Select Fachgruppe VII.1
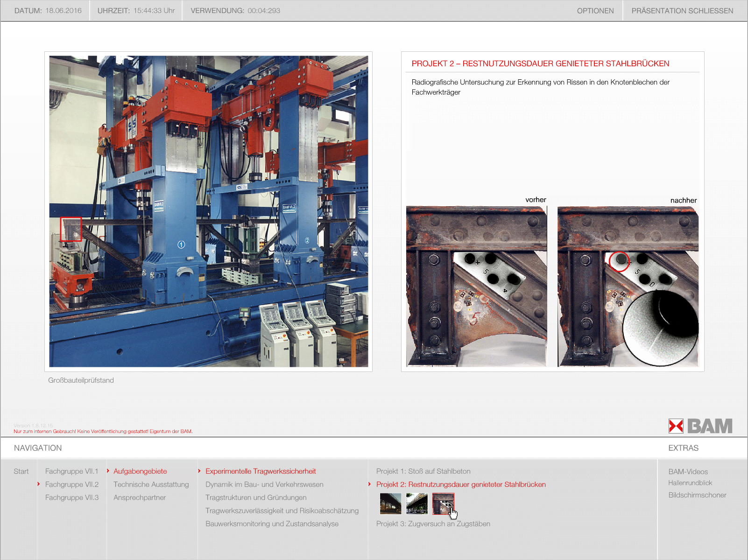This screenshot has width=748, height=560. [x=71, y=471]
